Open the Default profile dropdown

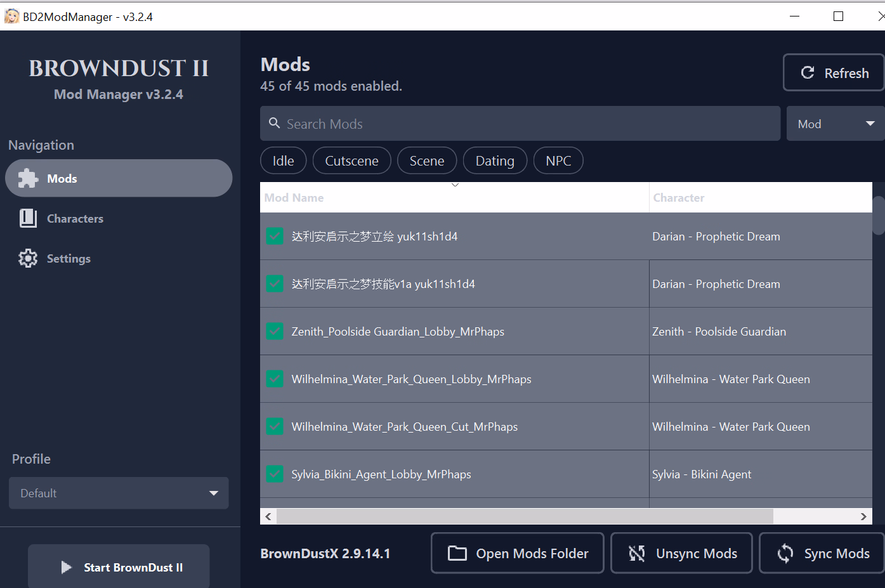pyautogui.click(x=119, y=493)
